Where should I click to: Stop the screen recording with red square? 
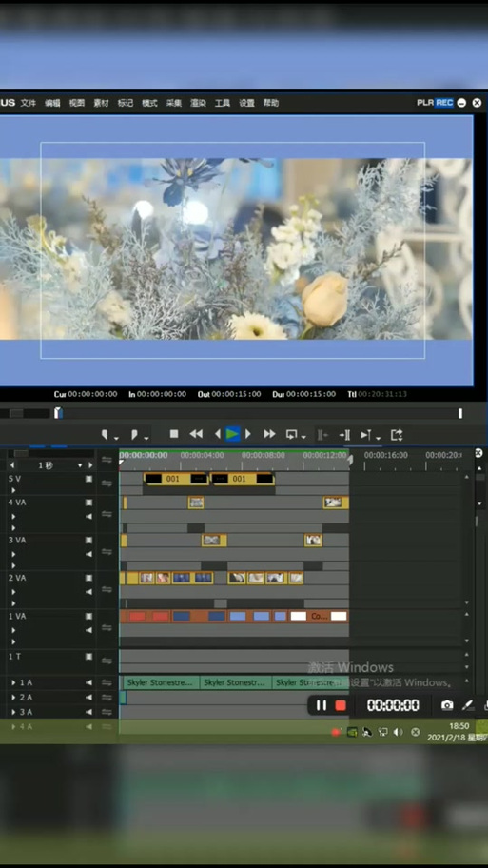[341, 705]
